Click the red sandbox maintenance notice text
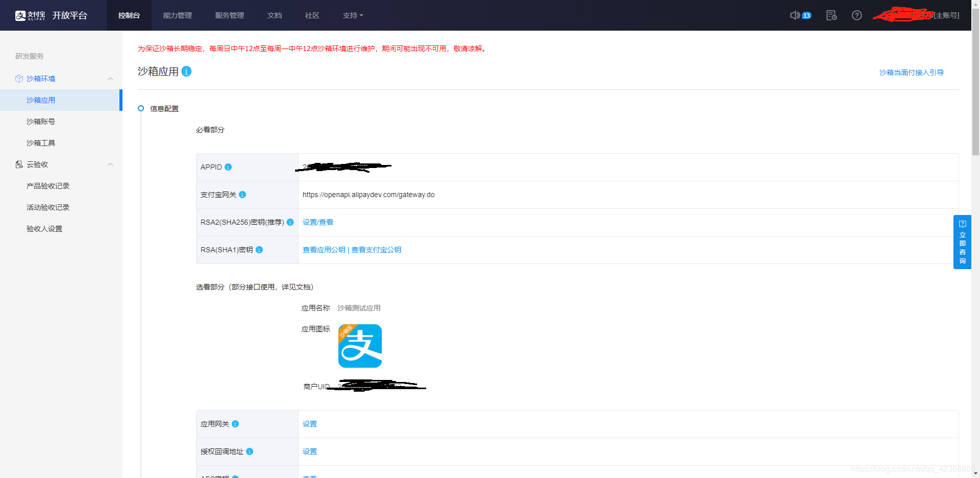Image resolution: width=980 pixels, height=478 pixels. (313, 49)
